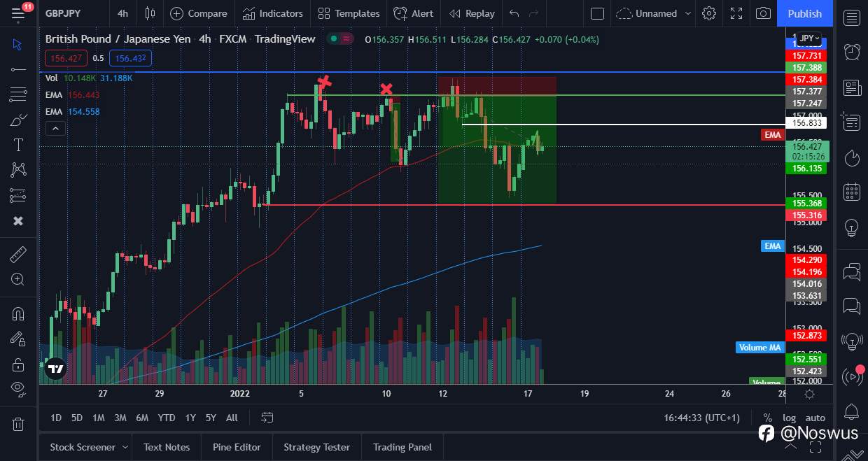868x461 pixels.
Task: Select the Trend Line tool
Action: tap(18, 69)
